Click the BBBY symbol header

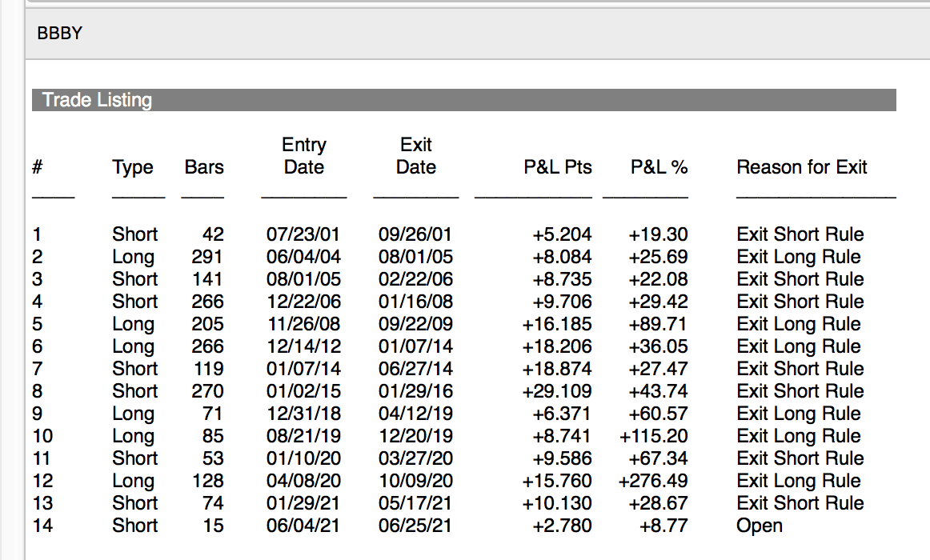pyautogui.click(x=60, y=34)
